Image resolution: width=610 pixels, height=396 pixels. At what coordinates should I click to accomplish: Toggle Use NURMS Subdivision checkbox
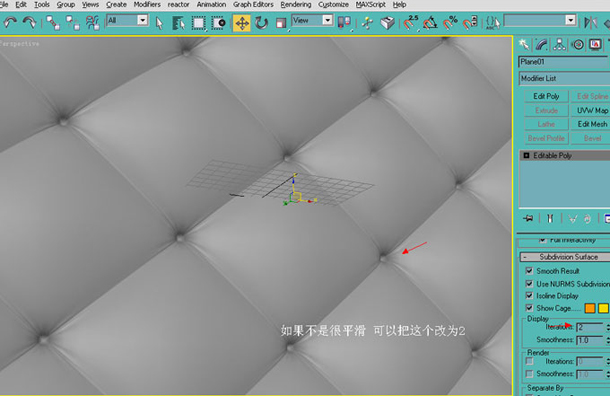coord(529,283)
